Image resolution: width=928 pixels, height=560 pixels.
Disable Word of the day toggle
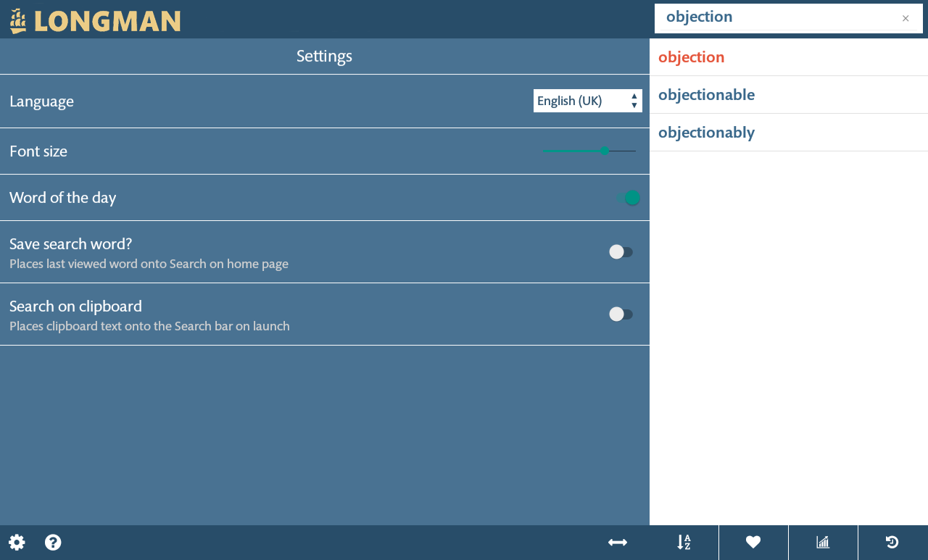629,198
